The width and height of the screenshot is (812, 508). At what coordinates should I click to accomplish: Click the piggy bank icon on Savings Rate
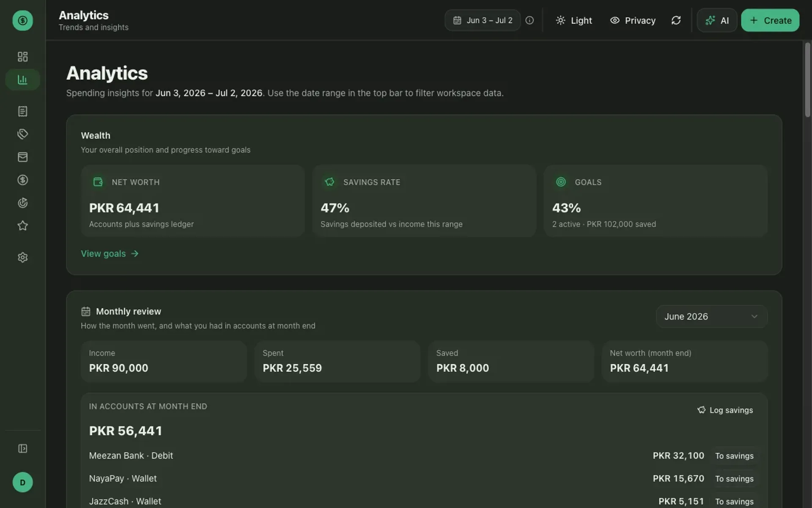(329, 182)
